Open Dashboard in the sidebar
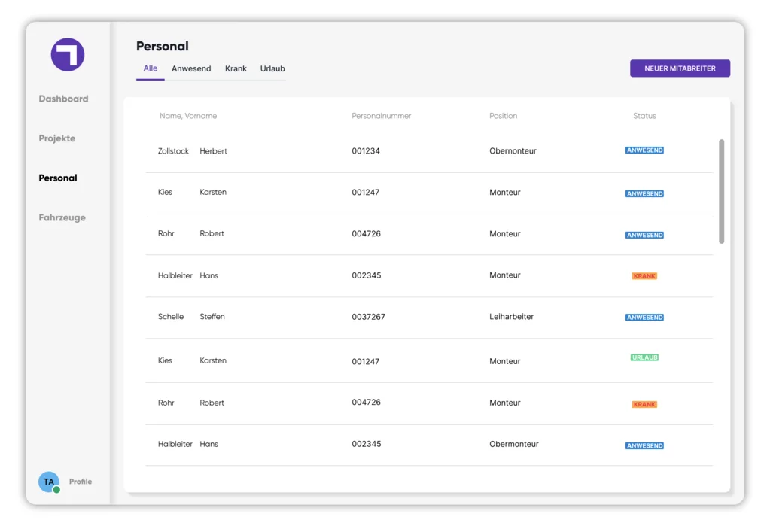 63,99
